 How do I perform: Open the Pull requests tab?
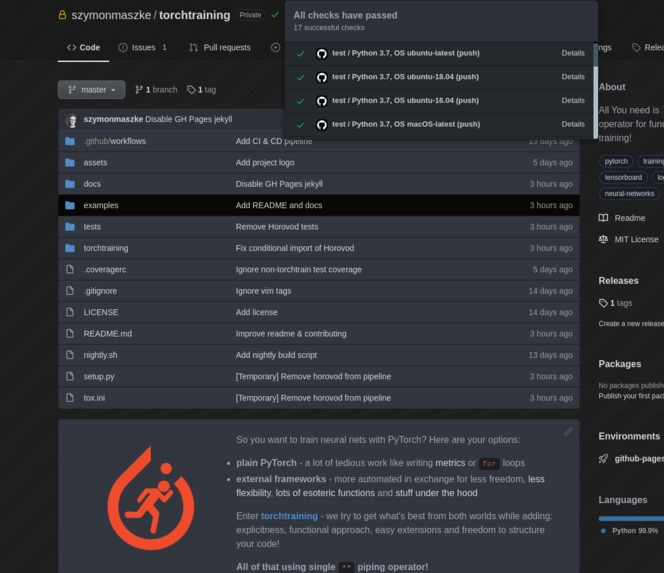[220, 47]
